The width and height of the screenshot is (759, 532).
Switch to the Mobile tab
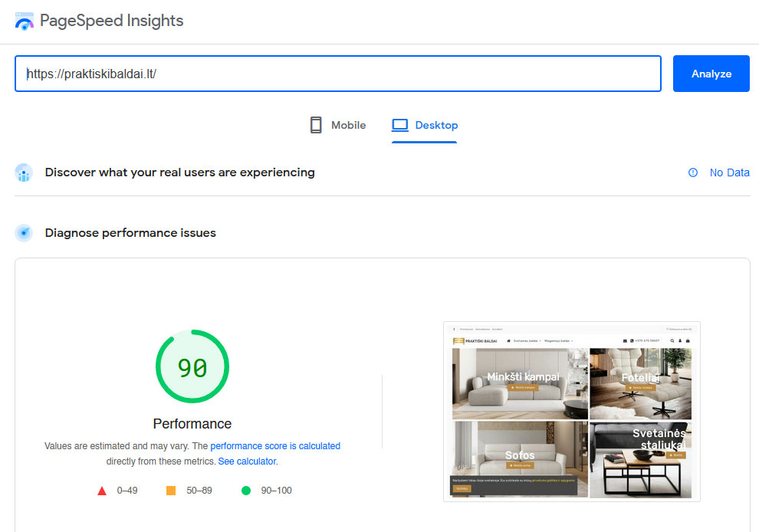(338, 125)
